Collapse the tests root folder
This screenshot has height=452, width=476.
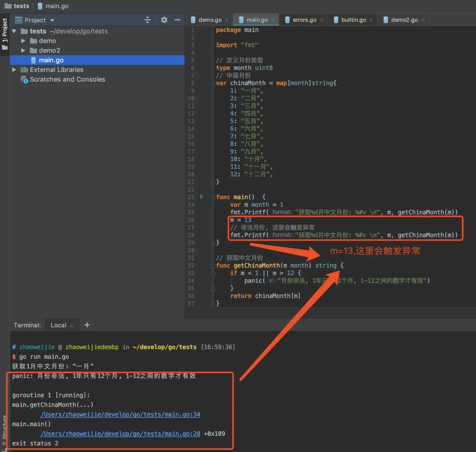(14, 31)
